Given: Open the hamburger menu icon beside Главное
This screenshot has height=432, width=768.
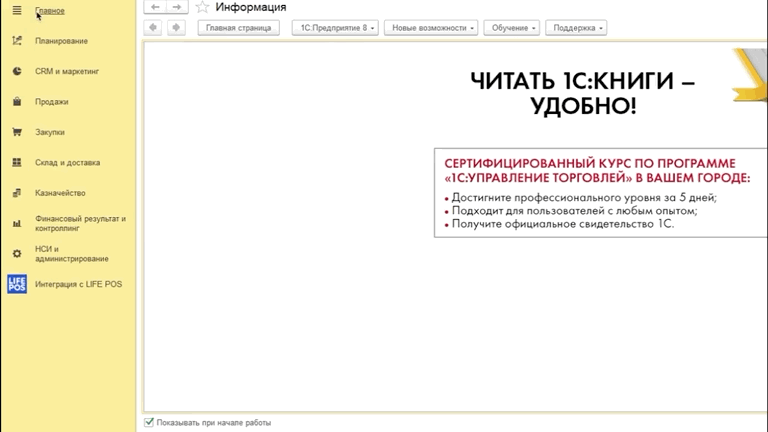Looking at the screenshot, I should pos(17,10).
